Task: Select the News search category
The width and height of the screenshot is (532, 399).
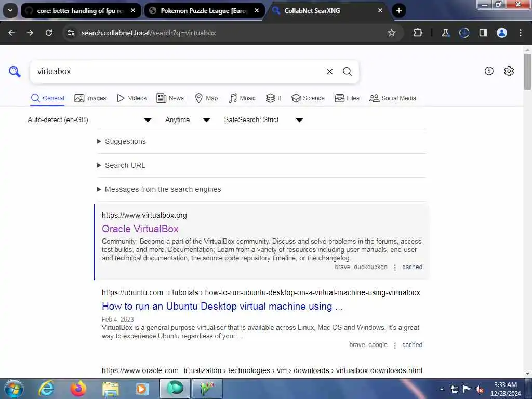Action: click(x=170, y=98)
